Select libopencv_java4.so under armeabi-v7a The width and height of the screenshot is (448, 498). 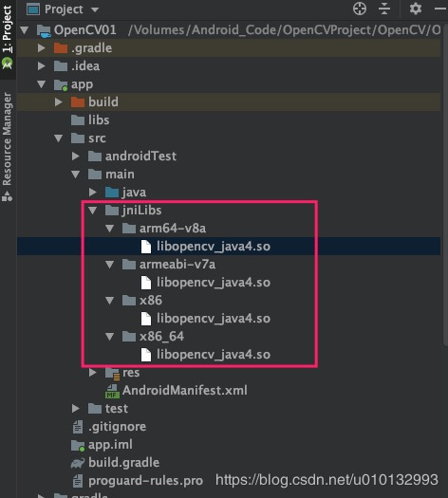point(206,283)
